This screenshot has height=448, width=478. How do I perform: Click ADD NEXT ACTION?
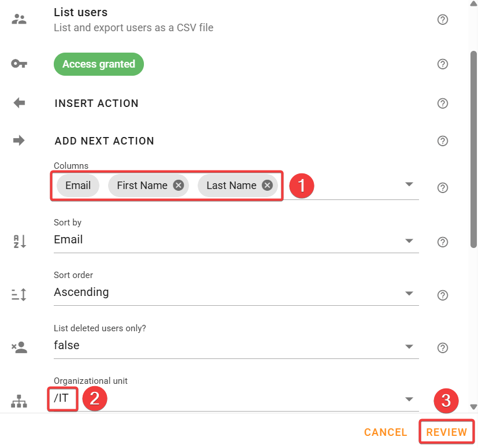[104, 141]
